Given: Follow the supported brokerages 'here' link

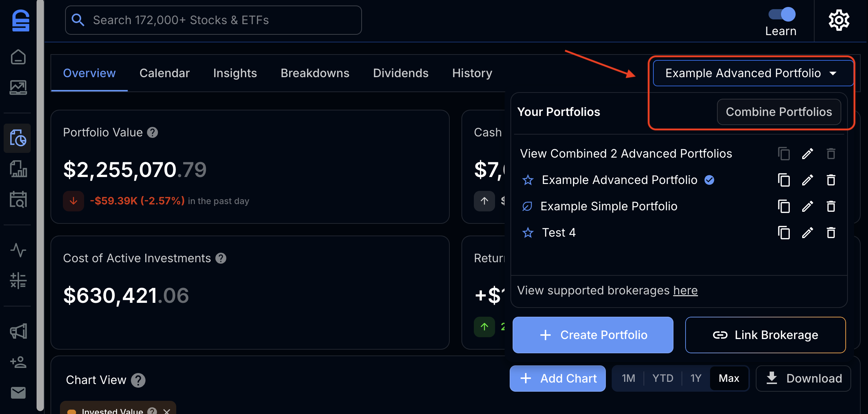Looking at the screenshot, I should pyautogui.click(x=685, y=290).
